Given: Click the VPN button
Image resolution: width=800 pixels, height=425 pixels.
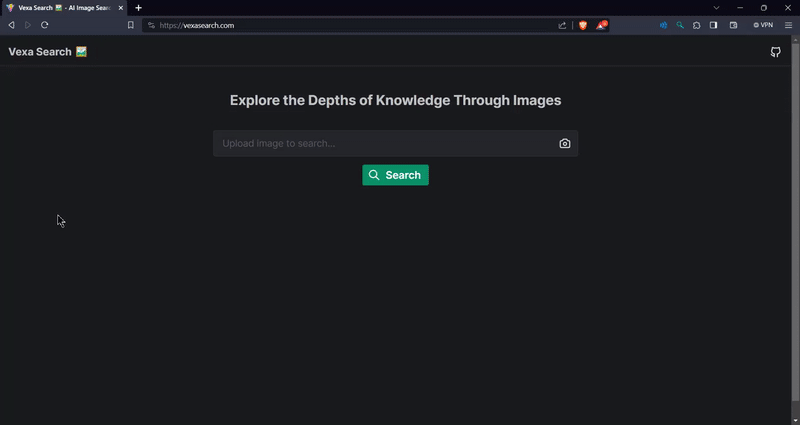Looking at the screenshot, I should tap(763, 25).
